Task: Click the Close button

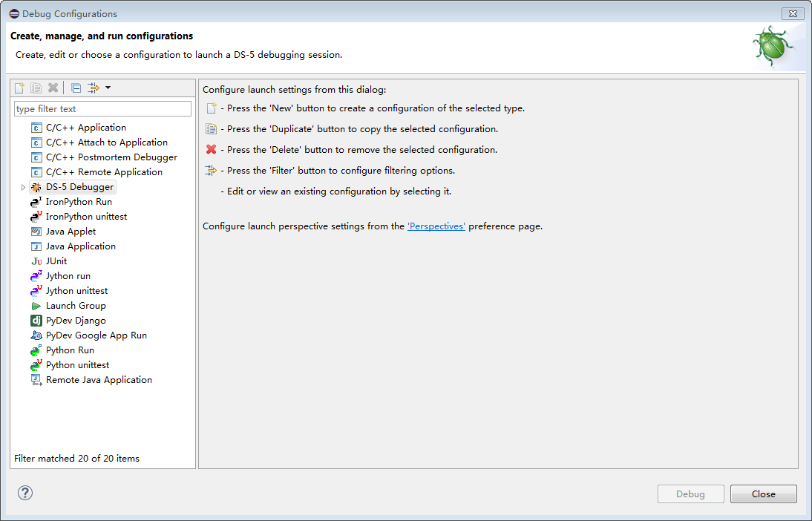Action: [x=763, y=494]
